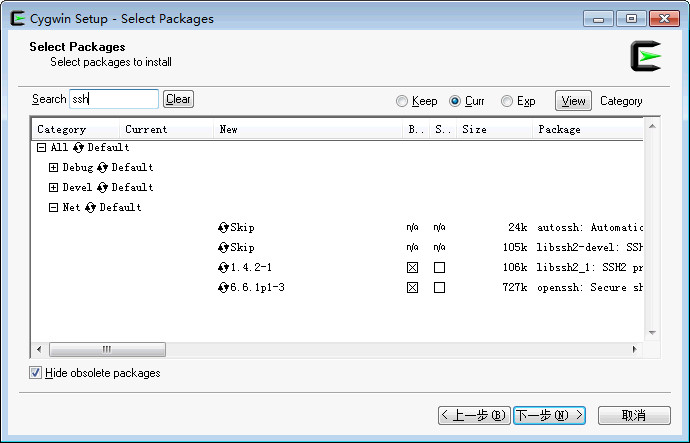Click the horizontal scrollbar right arrow
690x443 pixels.
(x=634, y=350)
